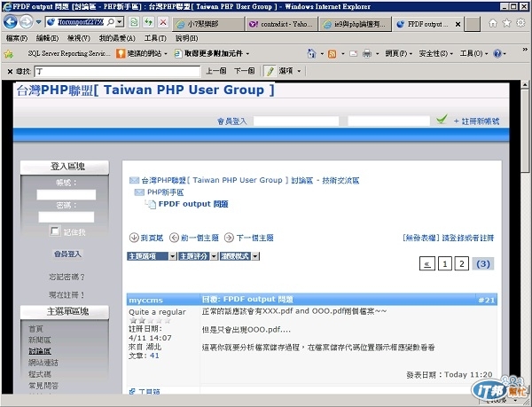Click the Read mail icon

(353, 53)
